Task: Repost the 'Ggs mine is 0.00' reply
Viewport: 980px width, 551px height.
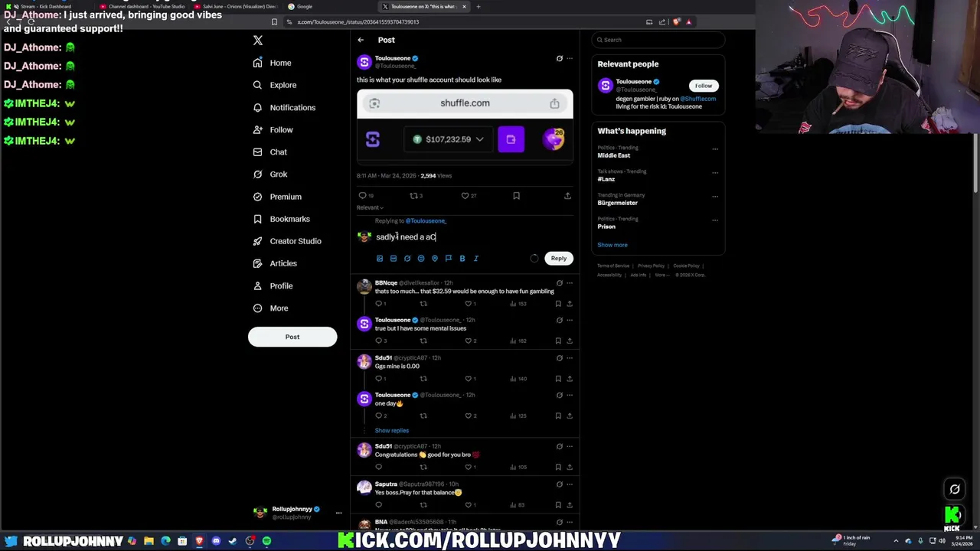Action: click(423, 379)
